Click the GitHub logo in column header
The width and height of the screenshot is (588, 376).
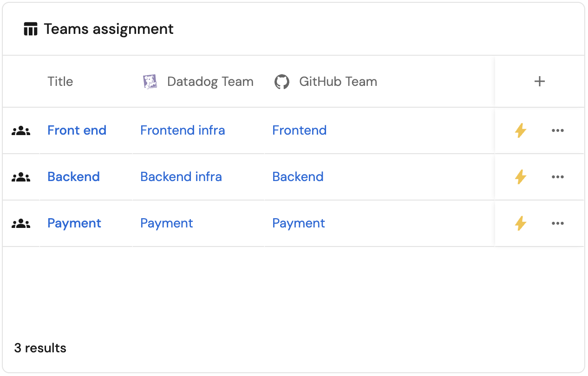pos(281,82)
